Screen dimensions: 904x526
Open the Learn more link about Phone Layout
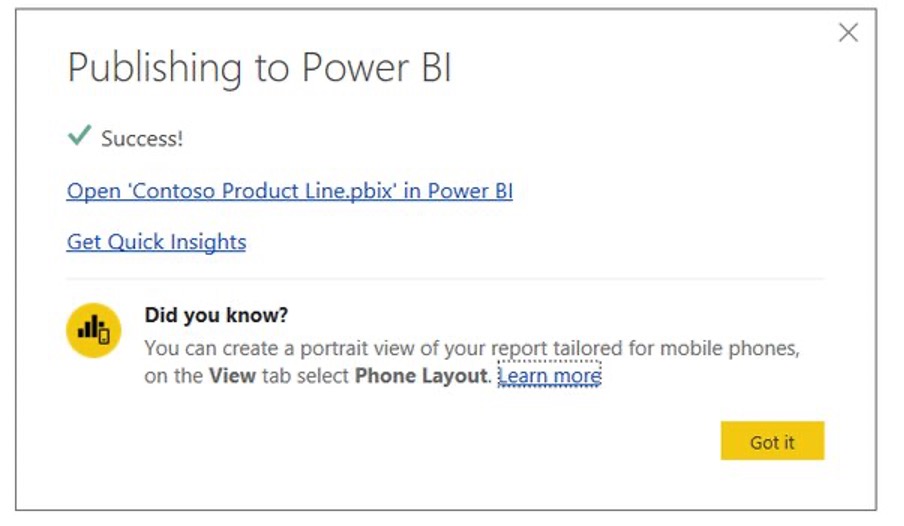pyautogui.click(x=549, y=375)
